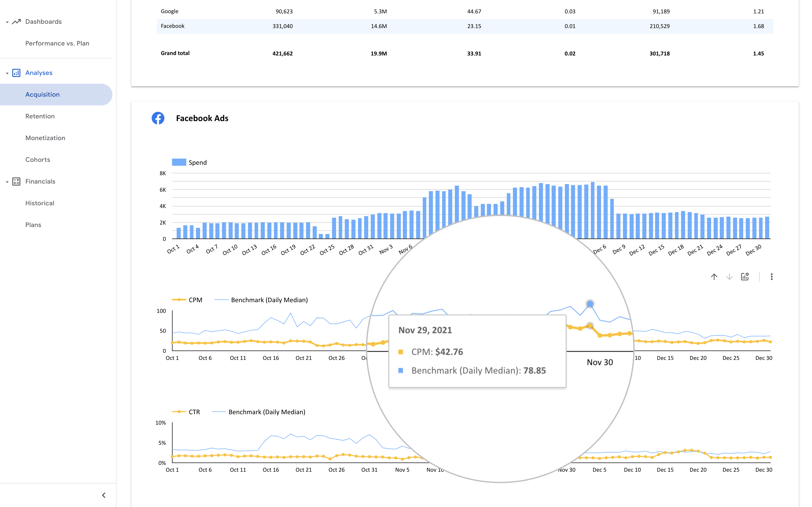Move the chart down with the arrow icon
812x507 pixels.
(x=729, y=277)
